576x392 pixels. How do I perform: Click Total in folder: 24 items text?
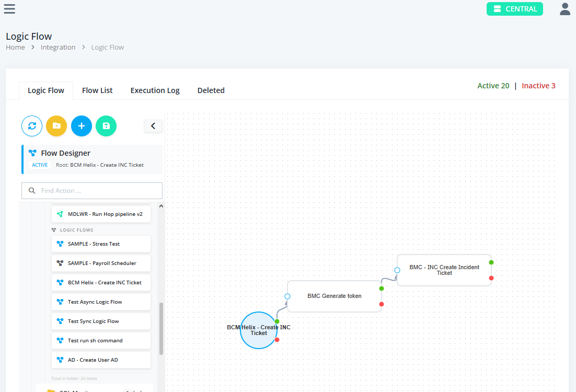coord(74,378)
